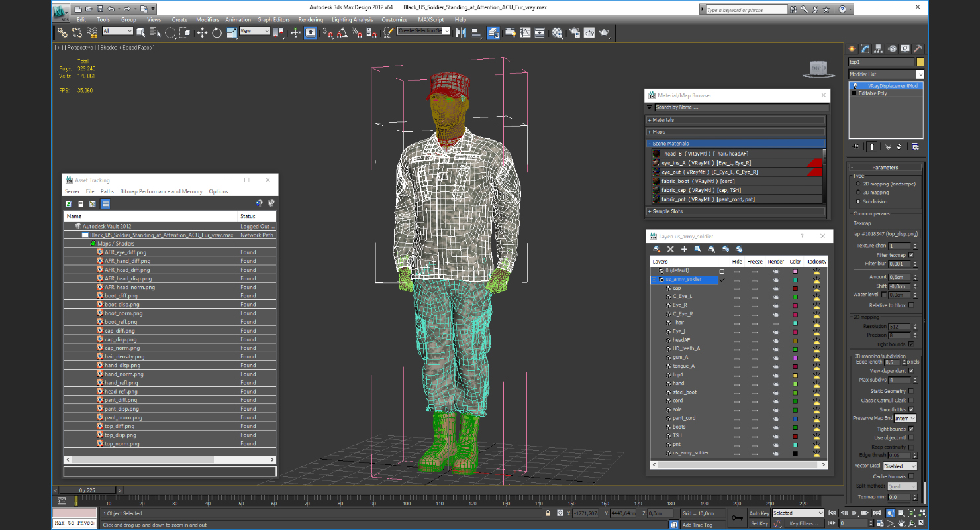This screenshot has height=530, width=980.
Task: Toggle the Filter texmap checkbox
Action: [911, 255]
